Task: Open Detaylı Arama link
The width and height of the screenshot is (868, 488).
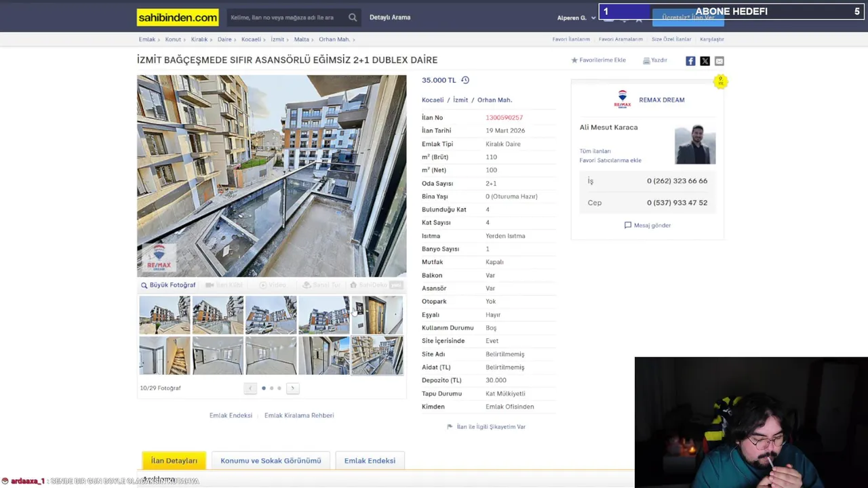Action: [x=390, y=18]
